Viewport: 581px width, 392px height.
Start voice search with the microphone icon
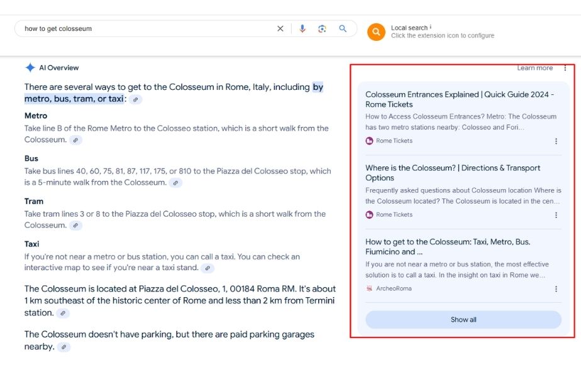302,29
